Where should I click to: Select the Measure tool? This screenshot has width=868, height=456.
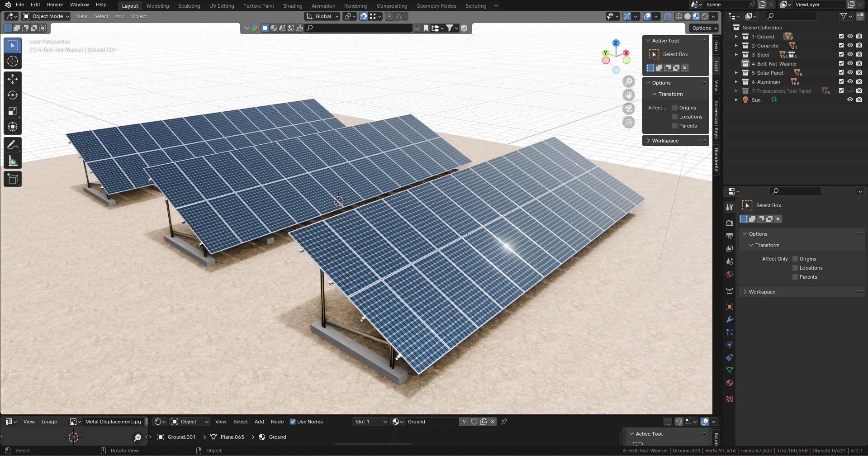tap(13, 161)
